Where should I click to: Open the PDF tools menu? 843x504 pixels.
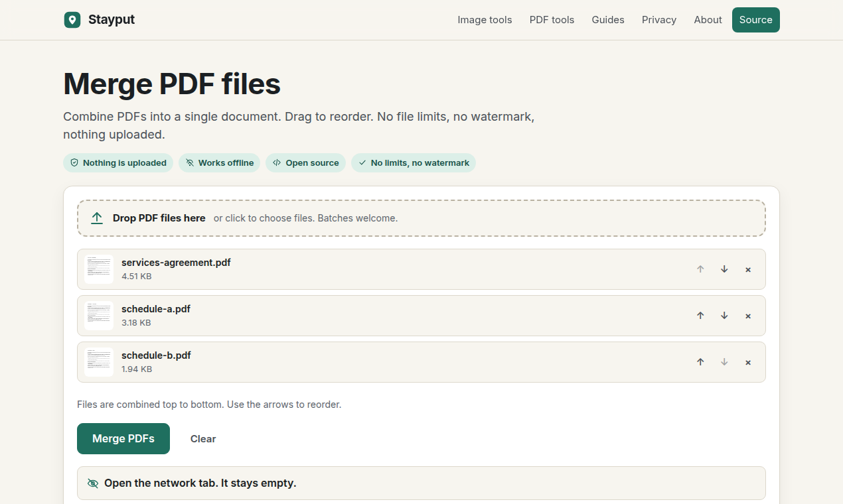click(x=552, y=20)
